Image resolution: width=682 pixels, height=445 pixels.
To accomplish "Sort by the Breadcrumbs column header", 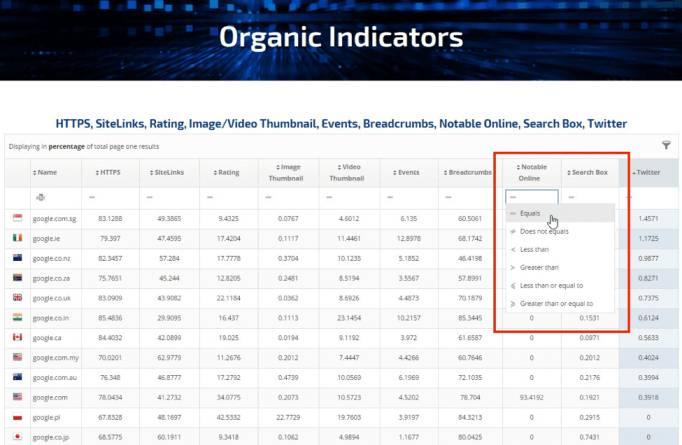I will (x=467, y=172).
